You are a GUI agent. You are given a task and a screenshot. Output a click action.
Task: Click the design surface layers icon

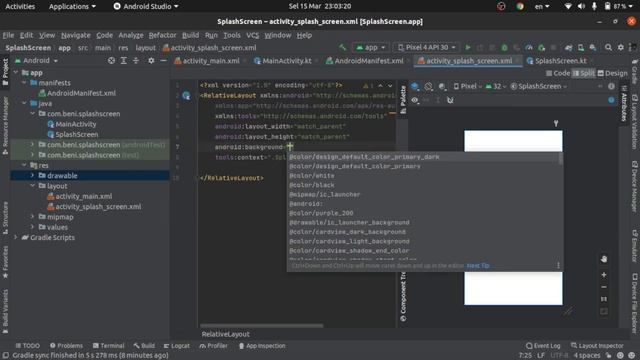[x=415, y=86]
